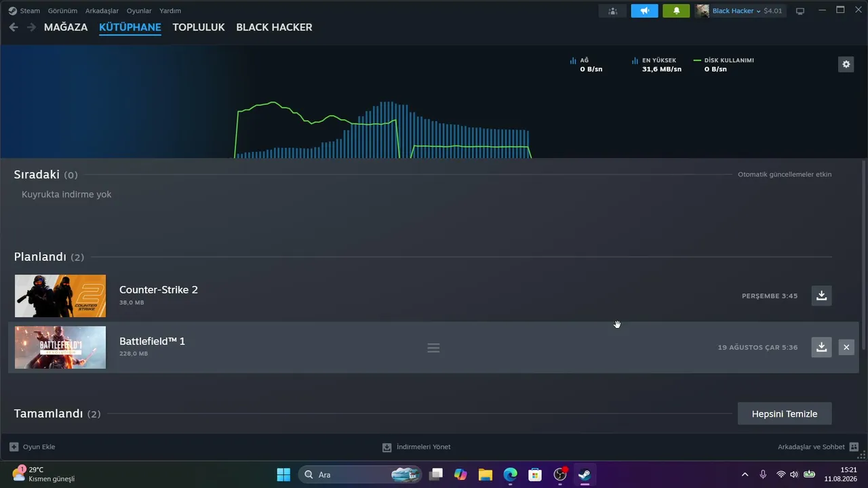Open the Yardım menu
This screenshot has height=488, width=868.
point(170,11)
